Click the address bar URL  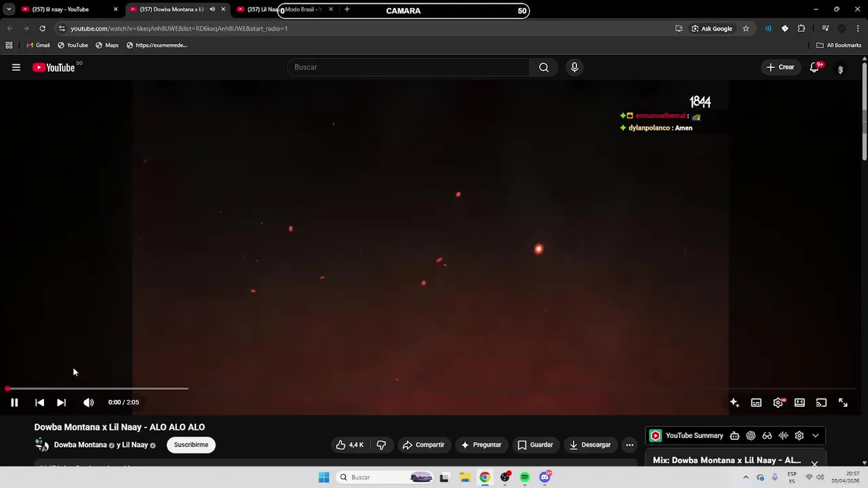click(x=179, y=28)
